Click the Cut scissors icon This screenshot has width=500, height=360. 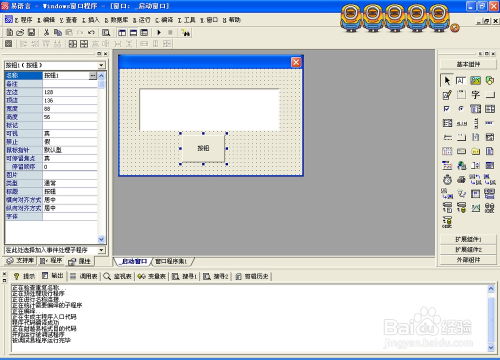pyautogui.click(x=47, y=32)
